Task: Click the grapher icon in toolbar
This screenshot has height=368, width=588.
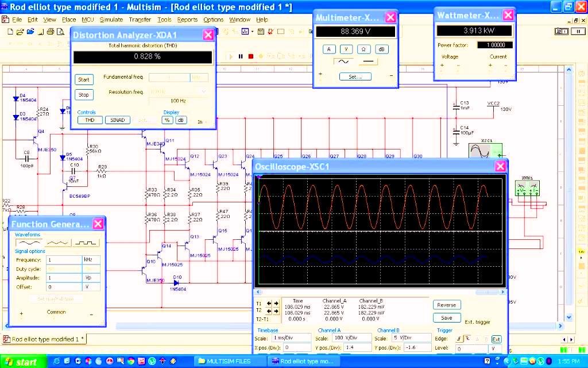Action: tap(245, 32)
